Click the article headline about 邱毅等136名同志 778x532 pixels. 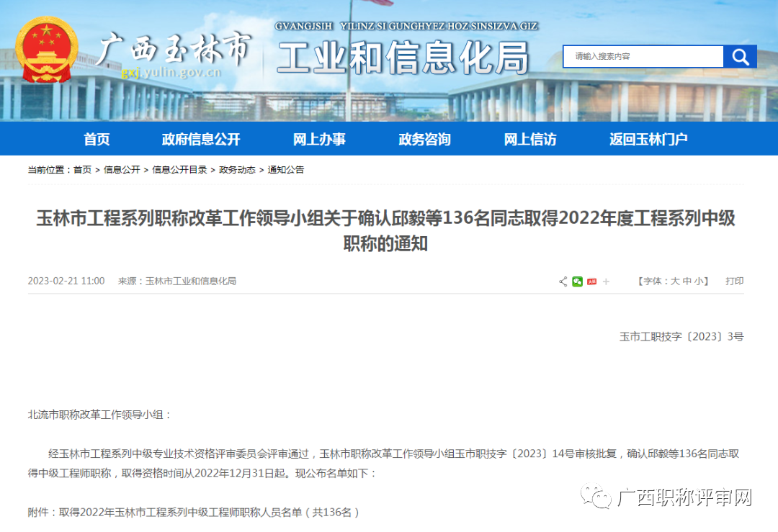click(x=385, y=231)
